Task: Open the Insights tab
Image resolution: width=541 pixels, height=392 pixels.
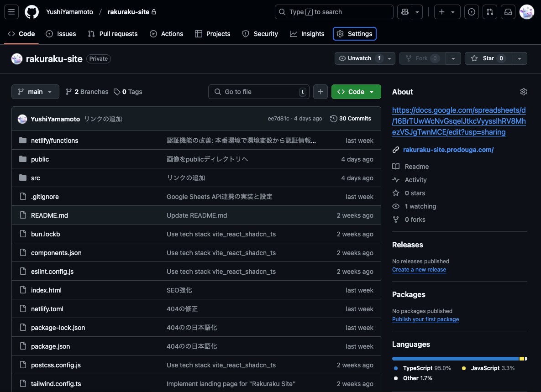Action: 307,34
